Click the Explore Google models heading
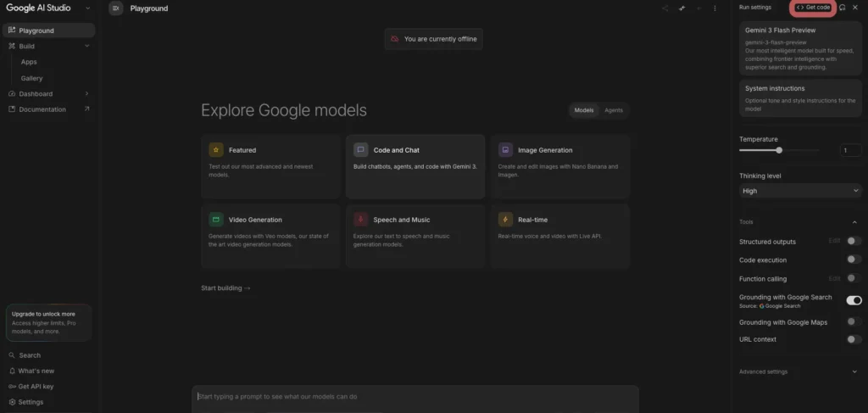Viewport: 868px width, 413px height. coord(283,110)
